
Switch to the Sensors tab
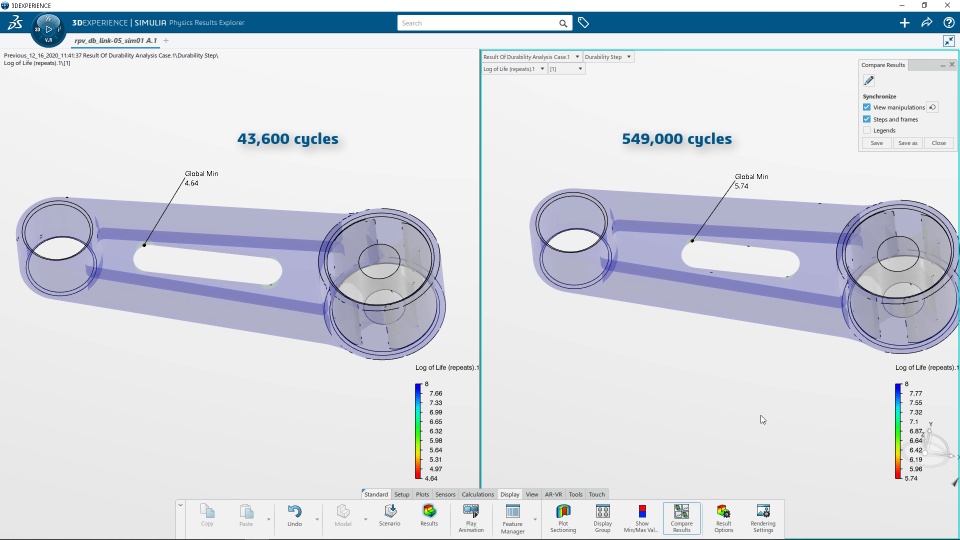pyautogui.click(x=445, y=494)
